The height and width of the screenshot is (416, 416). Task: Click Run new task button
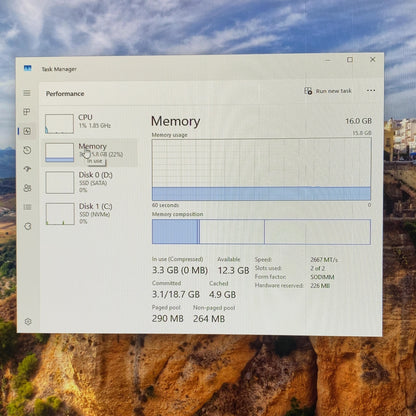328,91
